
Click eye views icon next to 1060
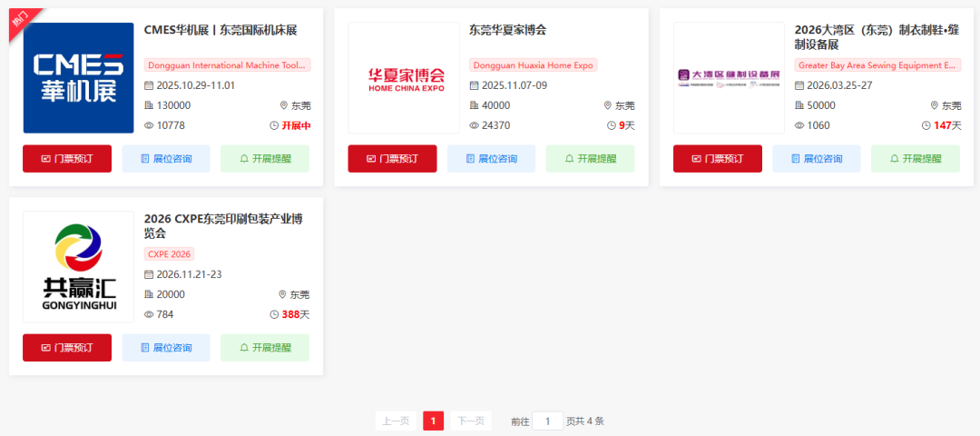799,125
